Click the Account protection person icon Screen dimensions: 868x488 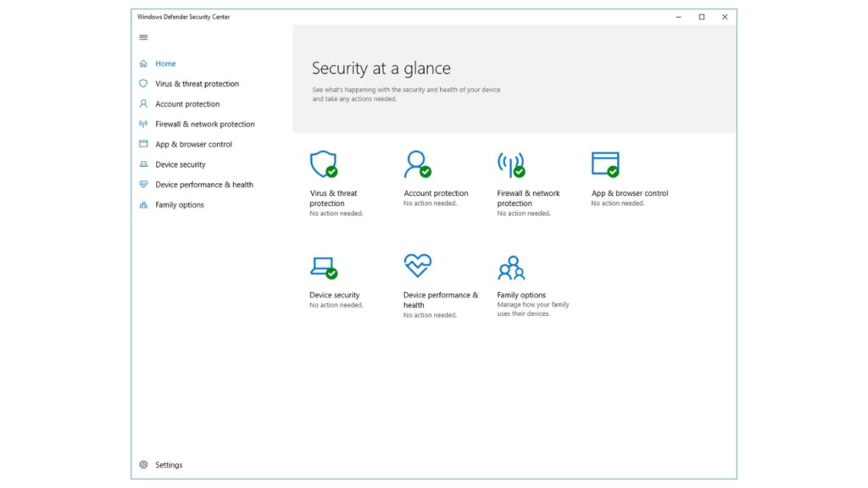416,164
